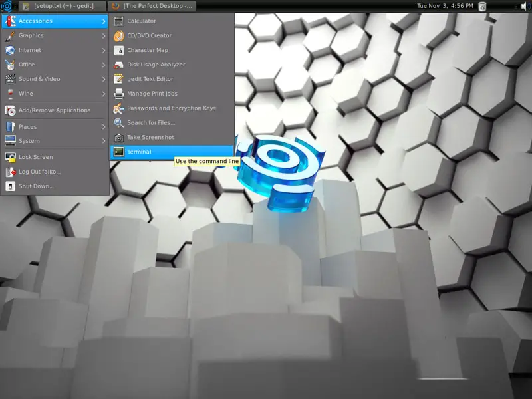This screenshot has width=532, height=399.
Task: Click the Firefox icon in the taskbar button
Action: [116, 6]
